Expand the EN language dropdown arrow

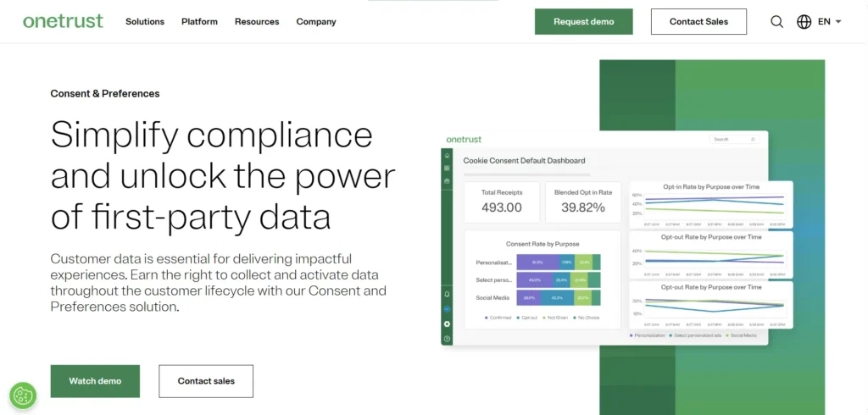(838, 21)
